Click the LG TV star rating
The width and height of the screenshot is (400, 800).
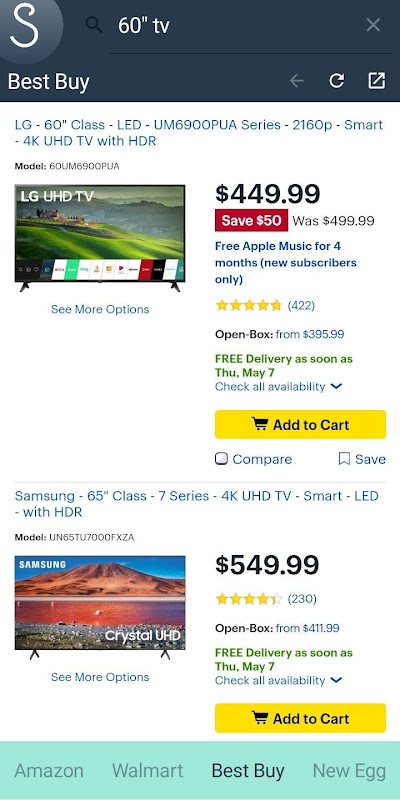tap(249, 306)
